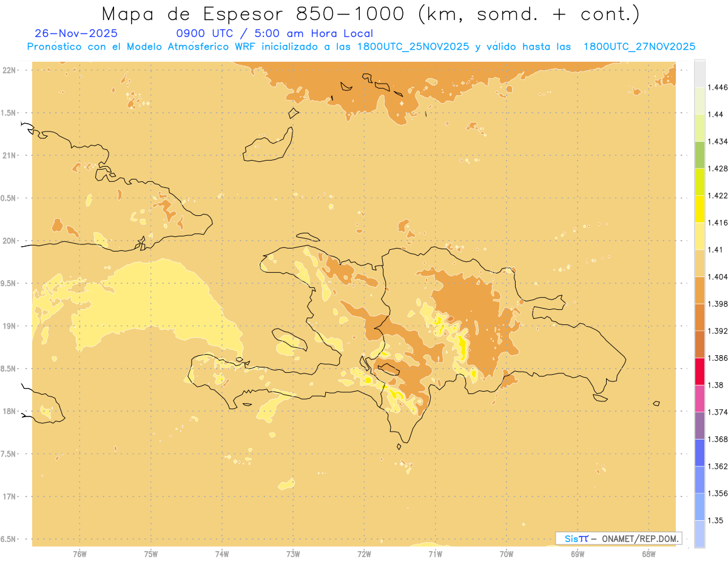Pick the blue swatch between 1.362 and 1.368
This screenshot has height=562, width=728.
click(x=699, y=453)
